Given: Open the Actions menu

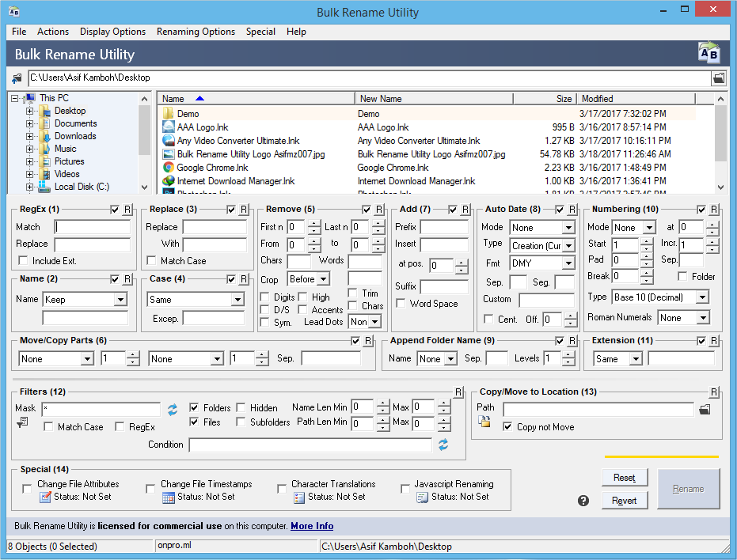Looking at the screenshot, I should point(53,32).
